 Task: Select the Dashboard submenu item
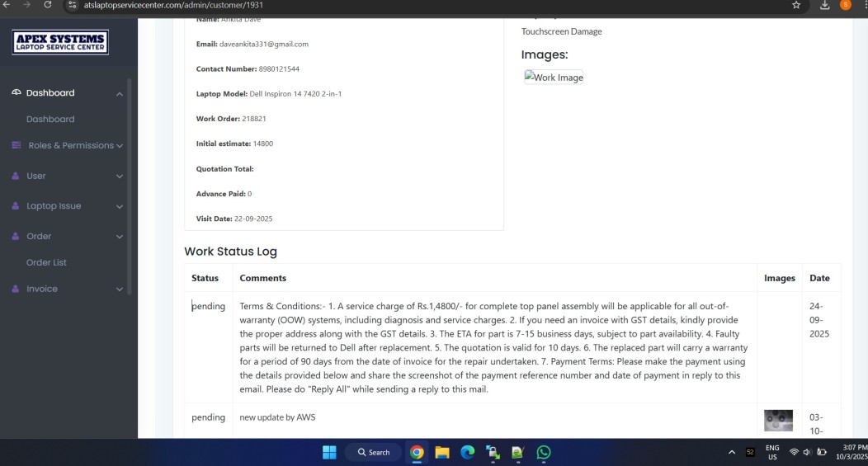(50, 120)
